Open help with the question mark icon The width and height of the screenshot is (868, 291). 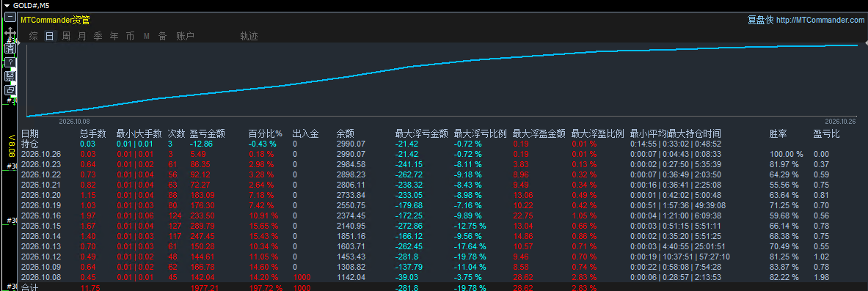(10, 62)
